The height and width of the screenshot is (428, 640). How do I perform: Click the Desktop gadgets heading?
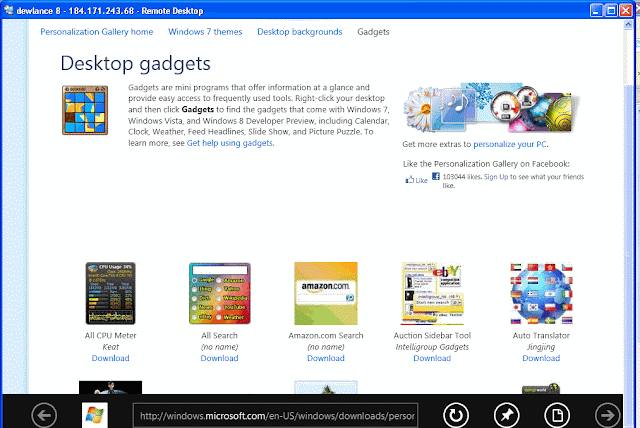136,63
